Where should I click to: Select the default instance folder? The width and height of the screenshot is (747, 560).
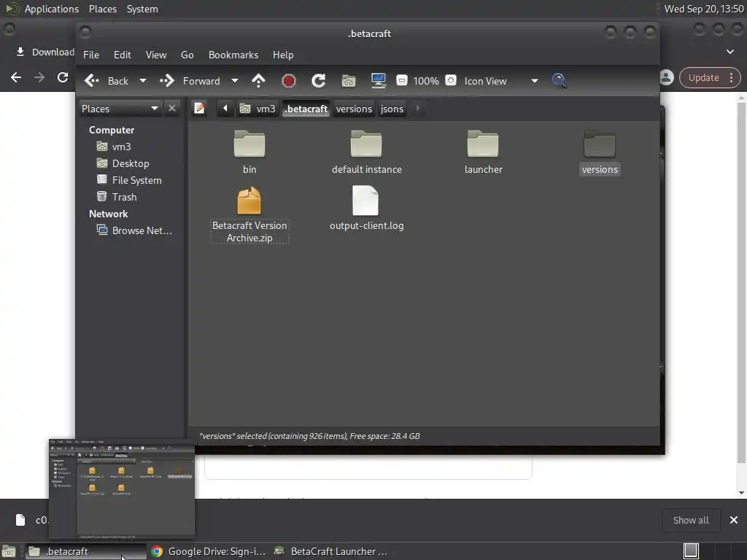pos(366,152)
